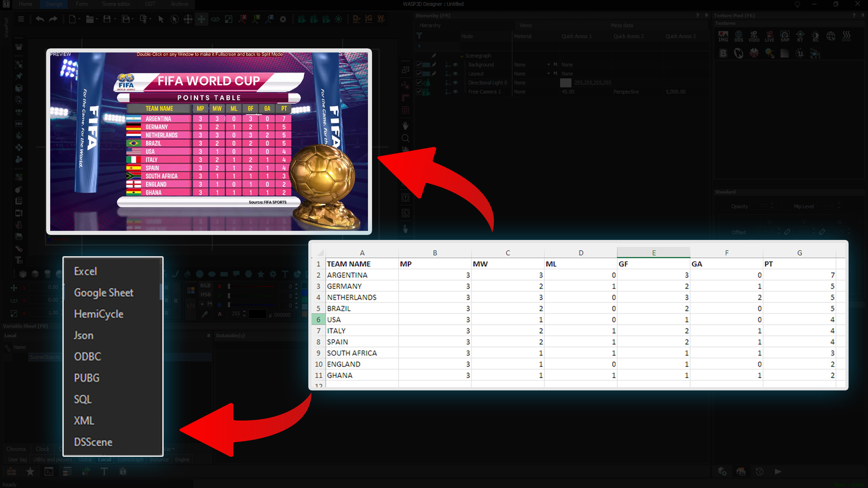Click the Hierarchy filter funnel icon
This screenshot has width=868, height=488.
coord(419,36)
